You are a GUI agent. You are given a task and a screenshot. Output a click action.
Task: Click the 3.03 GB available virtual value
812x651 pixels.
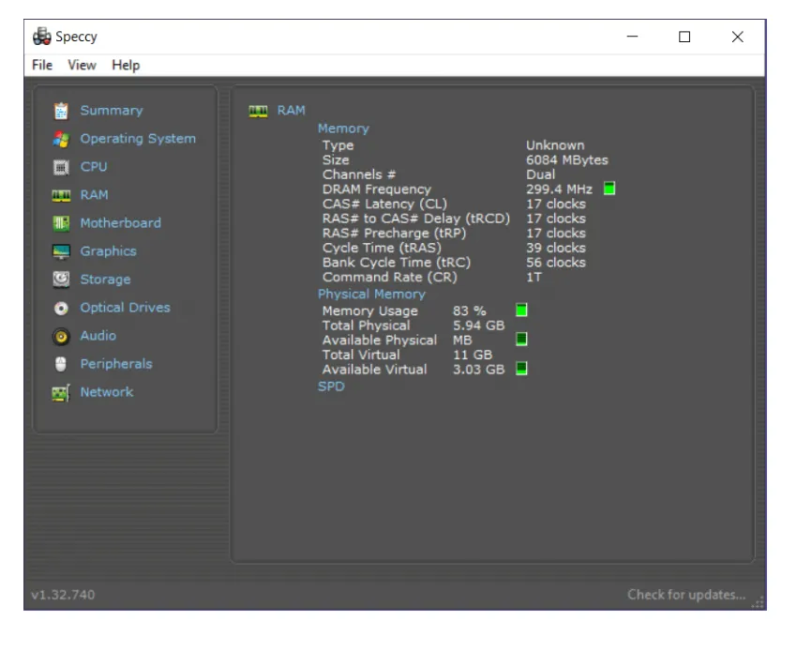[478, 370]
